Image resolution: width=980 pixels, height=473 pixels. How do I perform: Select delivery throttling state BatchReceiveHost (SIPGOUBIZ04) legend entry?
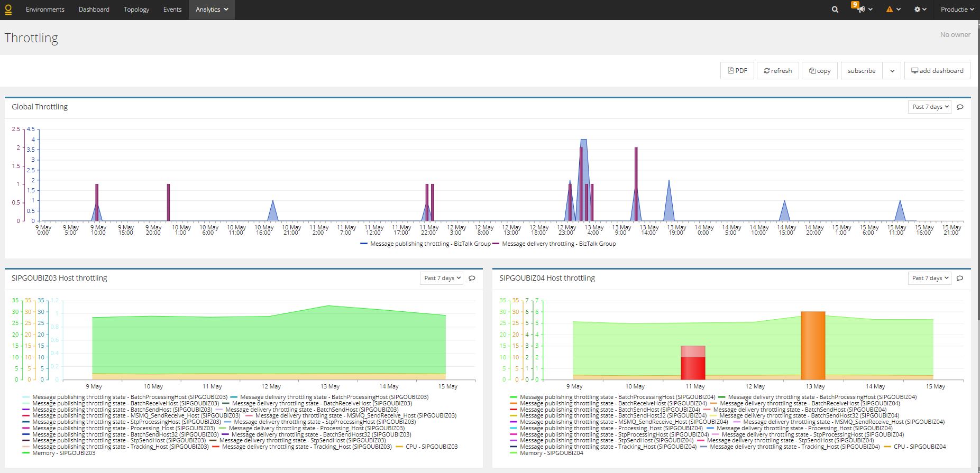tap(805, 403)
